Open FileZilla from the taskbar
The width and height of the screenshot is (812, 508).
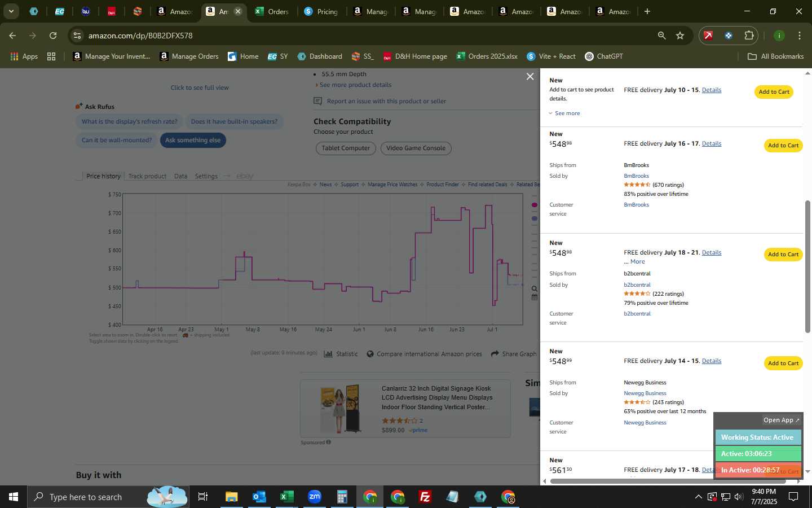click(425, 497)
